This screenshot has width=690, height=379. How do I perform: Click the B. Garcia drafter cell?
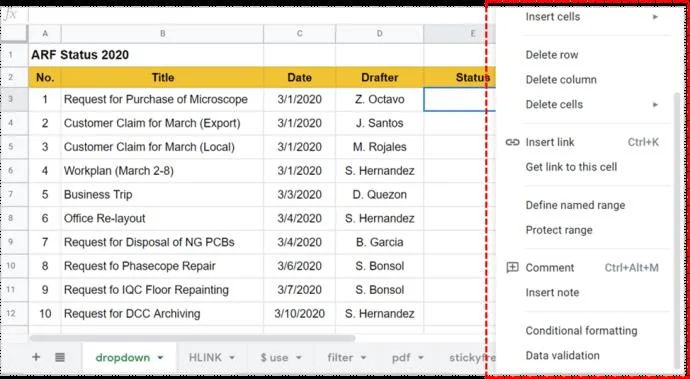point(379,242)
